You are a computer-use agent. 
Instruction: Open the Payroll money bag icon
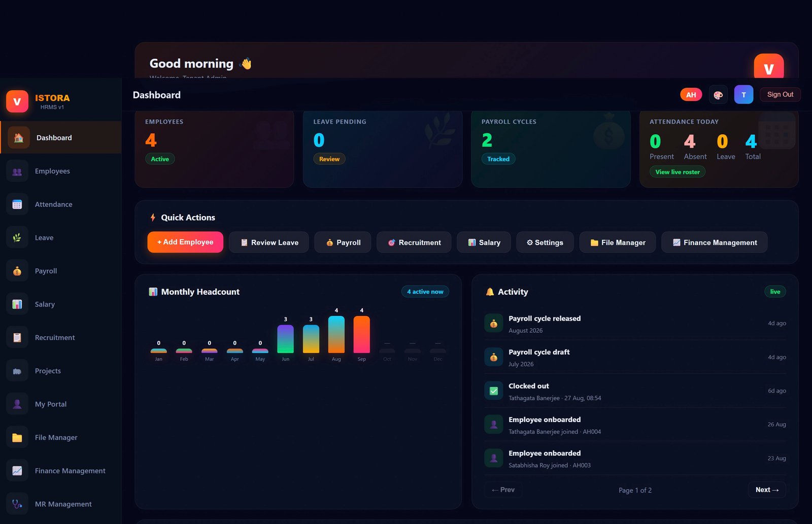(17, 271)
